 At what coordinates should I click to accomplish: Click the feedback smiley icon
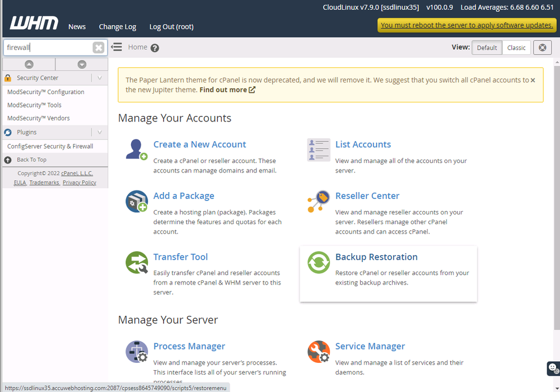(553, 368)
